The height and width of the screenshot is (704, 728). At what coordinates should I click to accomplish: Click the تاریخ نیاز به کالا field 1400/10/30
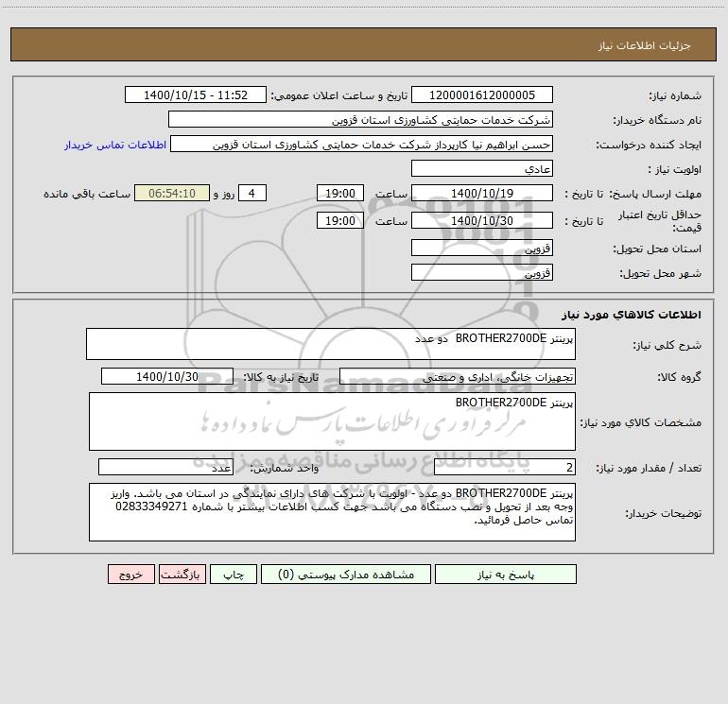pyautogui.click(x=167, y=376)
